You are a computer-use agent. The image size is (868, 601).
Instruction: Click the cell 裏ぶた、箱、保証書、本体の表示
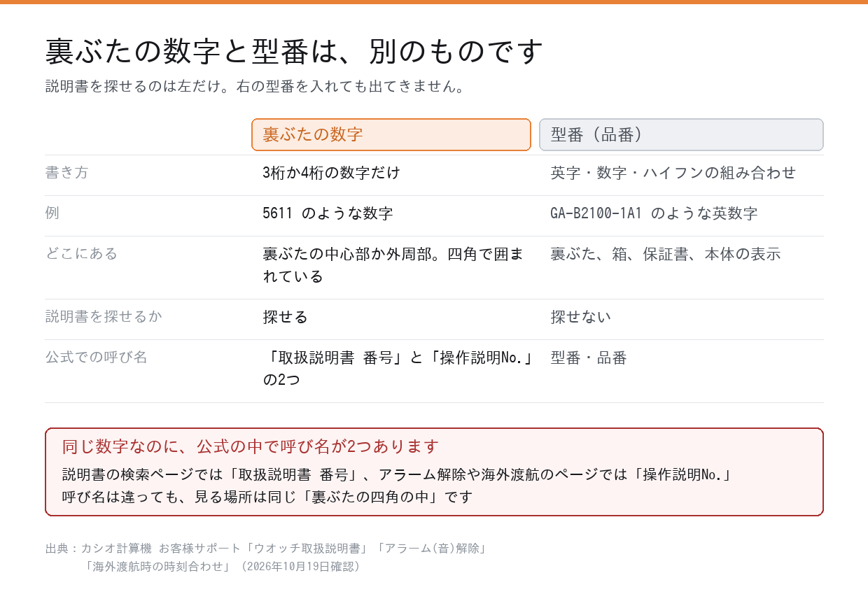666,254
